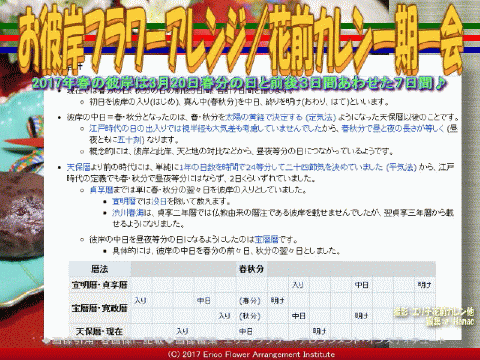Open the 天保暦 link starting the bullet
Screen dimensions: 480x360
78,167
